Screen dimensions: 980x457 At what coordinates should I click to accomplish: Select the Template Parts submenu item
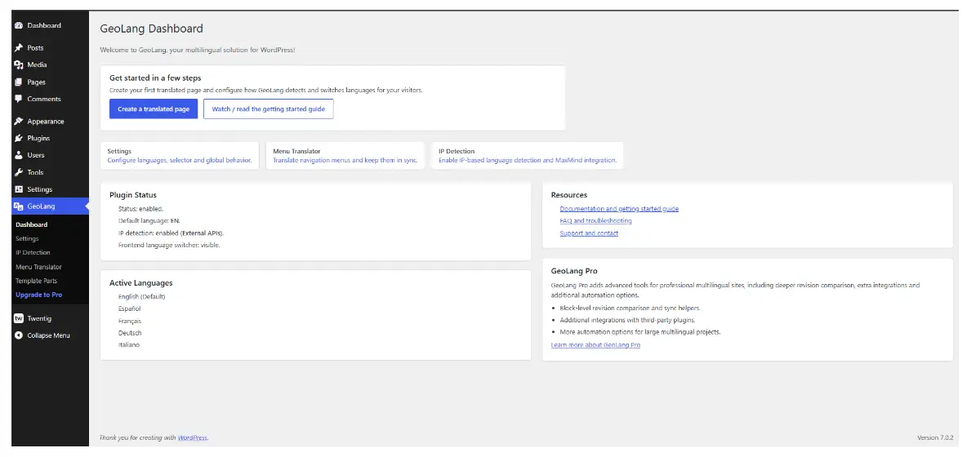coord(36,281)
